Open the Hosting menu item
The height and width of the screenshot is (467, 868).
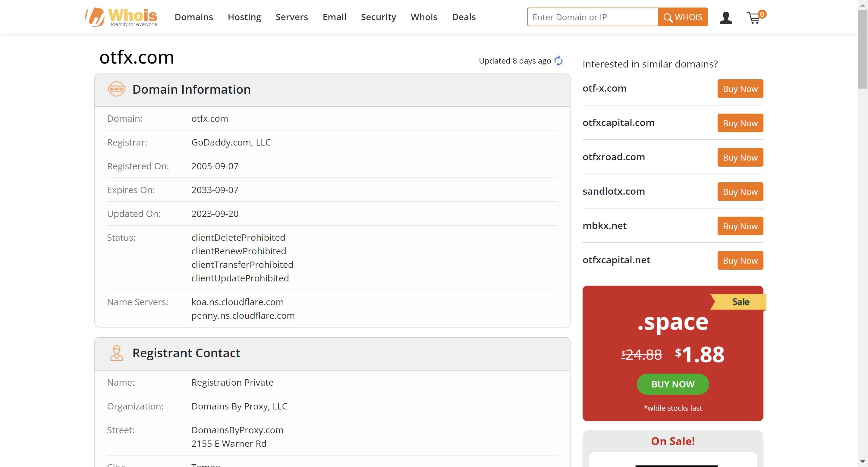[244, 17]
